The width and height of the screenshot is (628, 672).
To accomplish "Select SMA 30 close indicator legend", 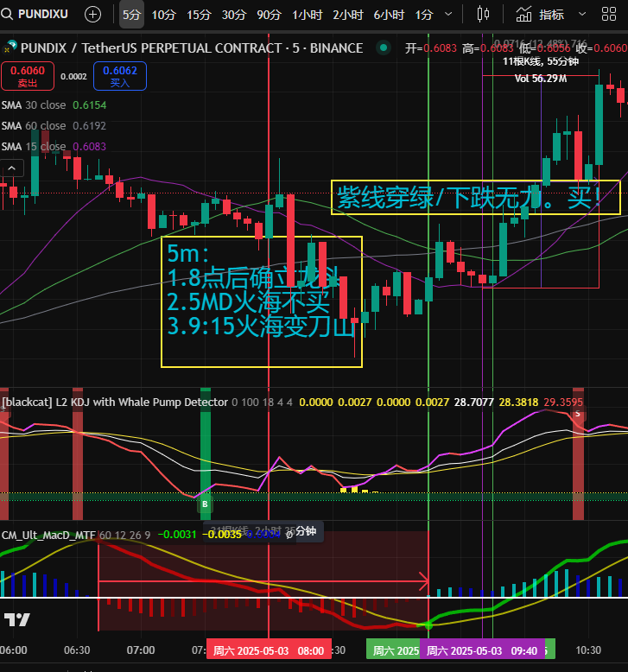I will (x=54, y=105).
